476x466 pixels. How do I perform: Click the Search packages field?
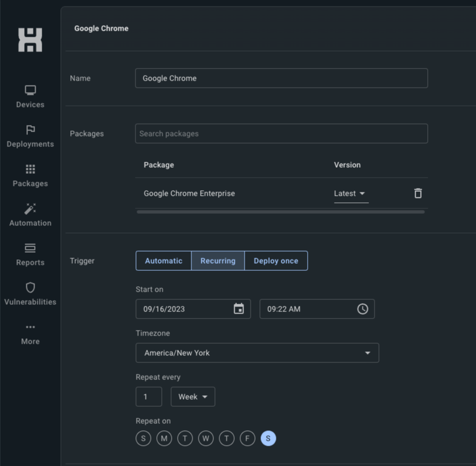(x=281, y=134)
